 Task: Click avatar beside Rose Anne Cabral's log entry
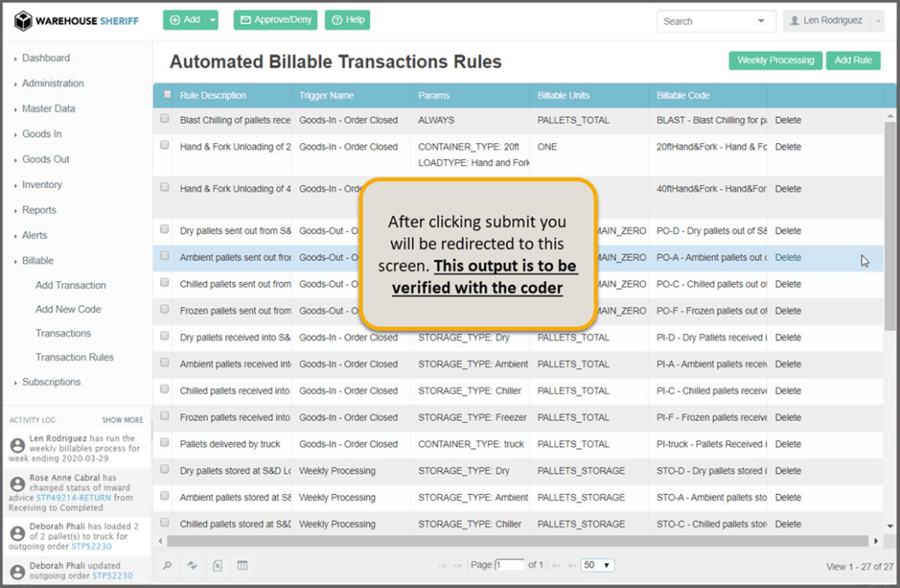coord(17,484)
